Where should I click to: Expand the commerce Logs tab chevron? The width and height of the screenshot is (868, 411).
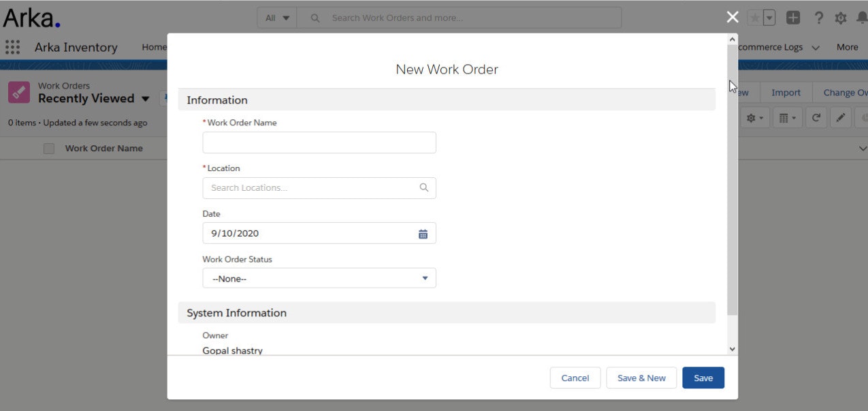coord(816,48)
